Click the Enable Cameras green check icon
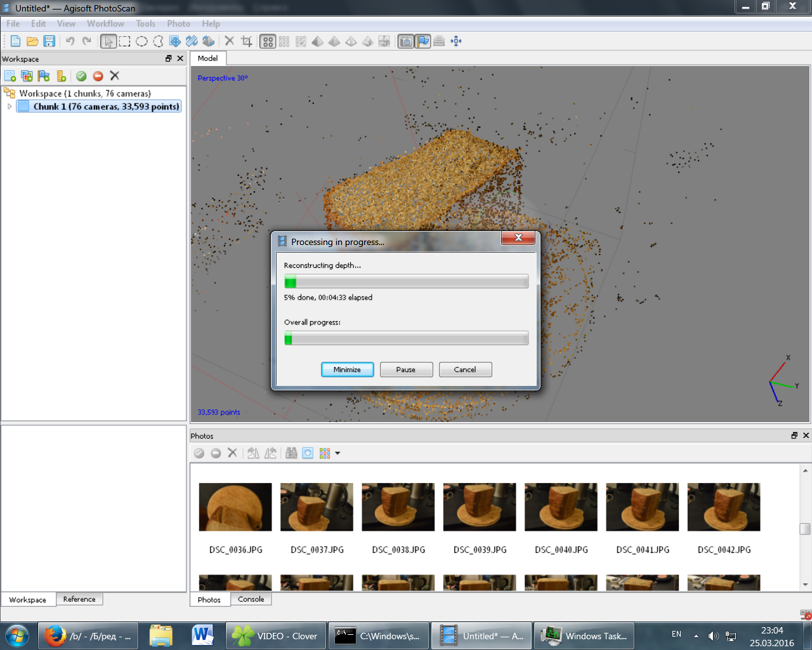Screen dimensions: 812x650 click(81, 76)
